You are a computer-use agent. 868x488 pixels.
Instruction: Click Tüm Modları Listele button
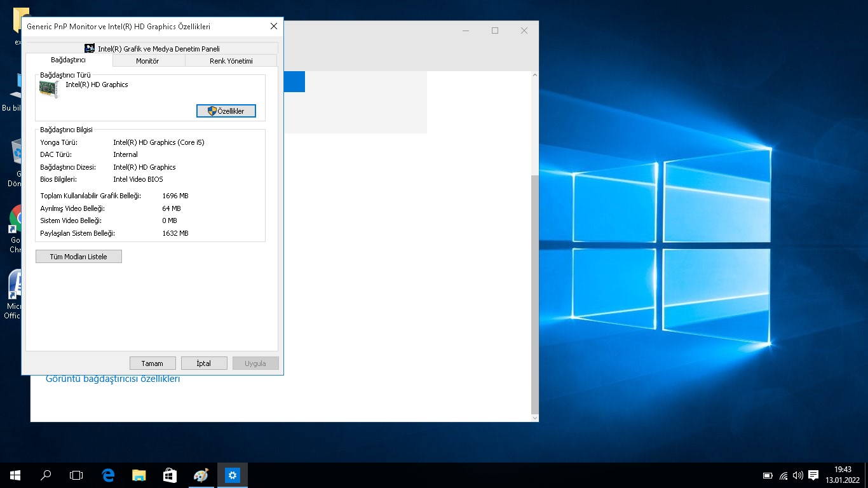coord(79,257)
